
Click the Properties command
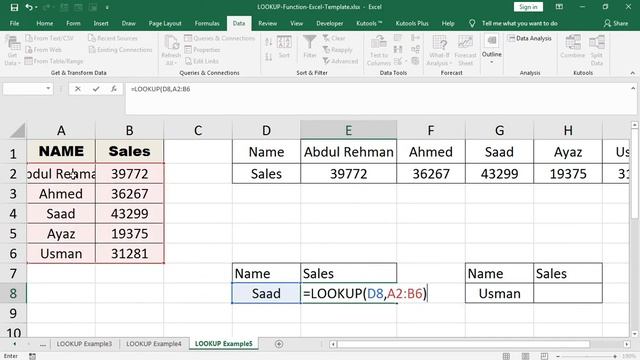point(202,49)
